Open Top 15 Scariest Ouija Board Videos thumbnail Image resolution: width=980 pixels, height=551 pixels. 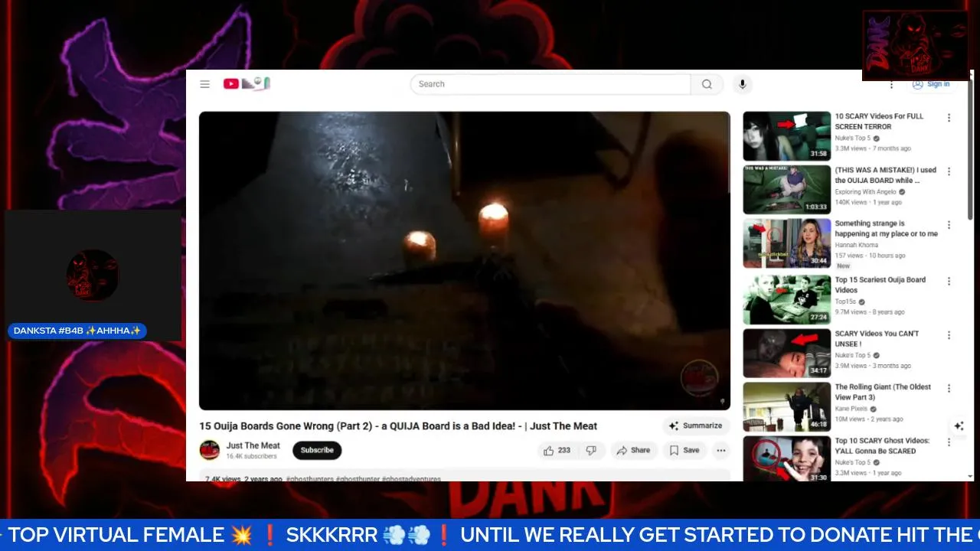[x=786, y=300]
